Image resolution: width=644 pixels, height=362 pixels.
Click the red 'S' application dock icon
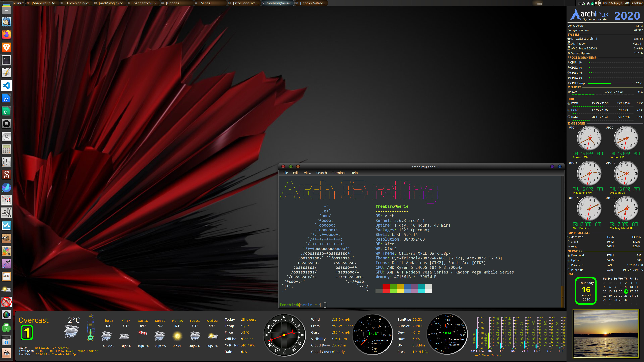[x=6, y=175]
